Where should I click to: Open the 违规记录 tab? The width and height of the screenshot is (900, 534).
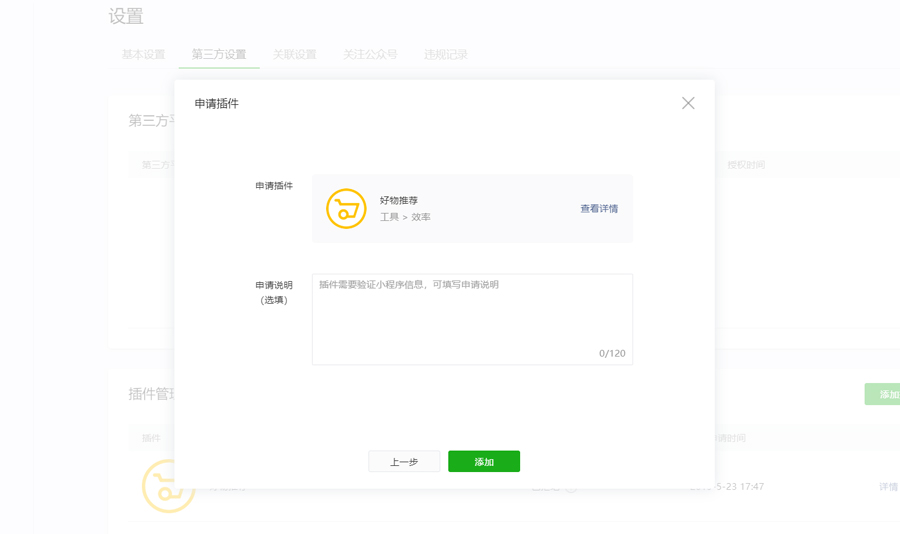[446, 55]
